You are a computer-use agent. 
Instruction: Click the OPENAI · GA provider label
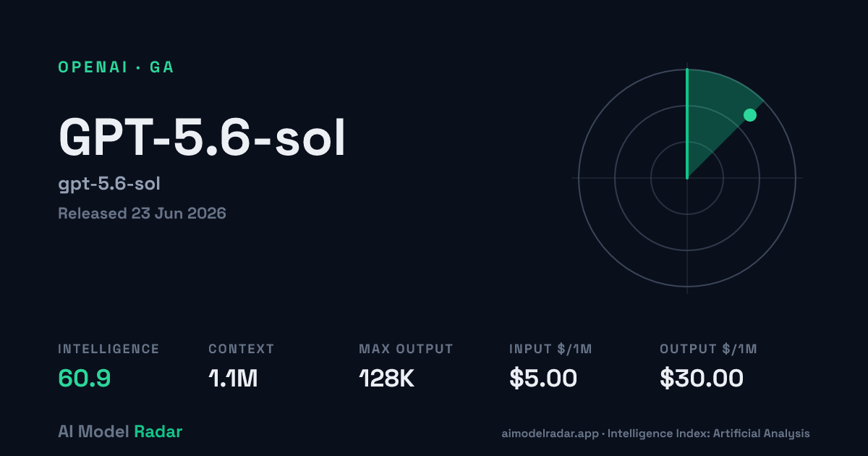pyautogui.click(x=116, y=67)
